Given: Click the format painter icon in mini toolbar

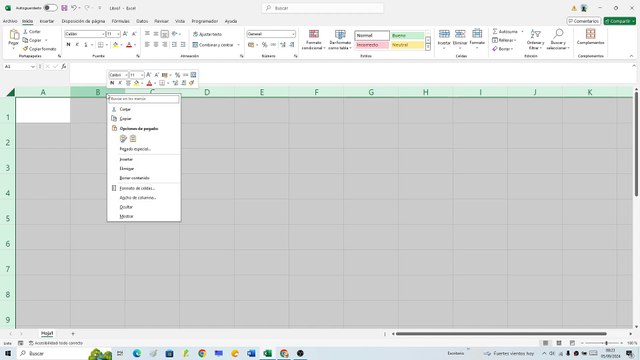Looking at the screenshot, I should pos(191,83).
